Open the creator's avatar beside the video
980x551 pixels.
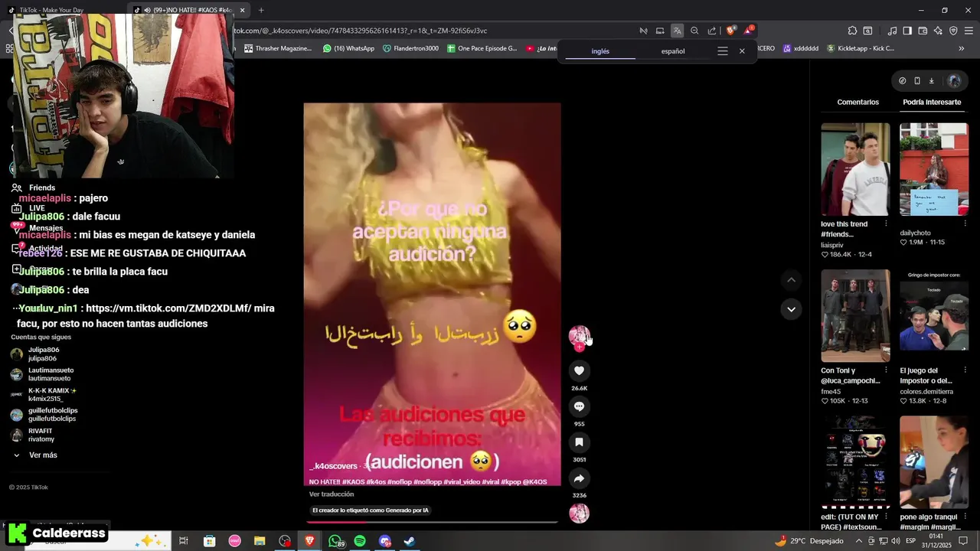pyautogui.click(x=579, y=336)
